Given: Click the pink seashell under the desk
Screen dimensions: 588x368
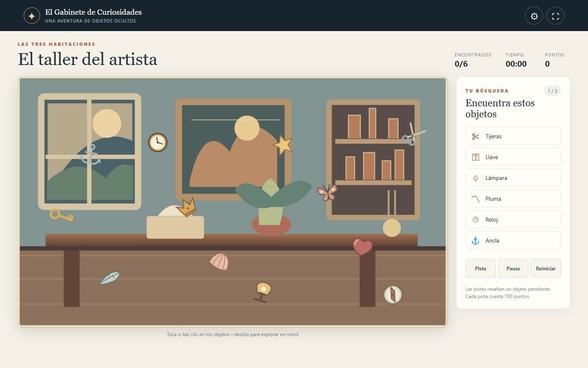Looking at the screenshot, I should click(x=219, y=261).
